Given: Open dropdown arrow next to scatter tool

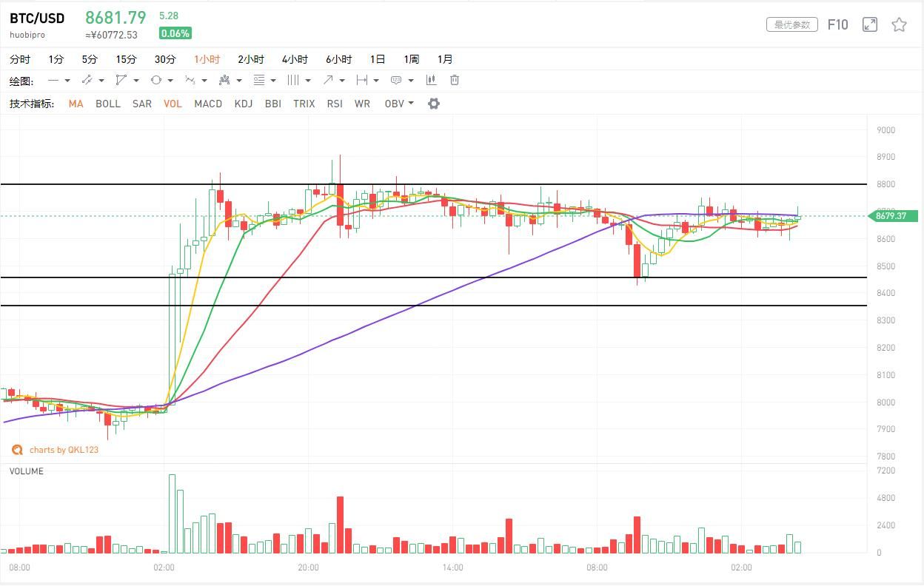Looking at the screenshot, I should click(x=239, y=80).
